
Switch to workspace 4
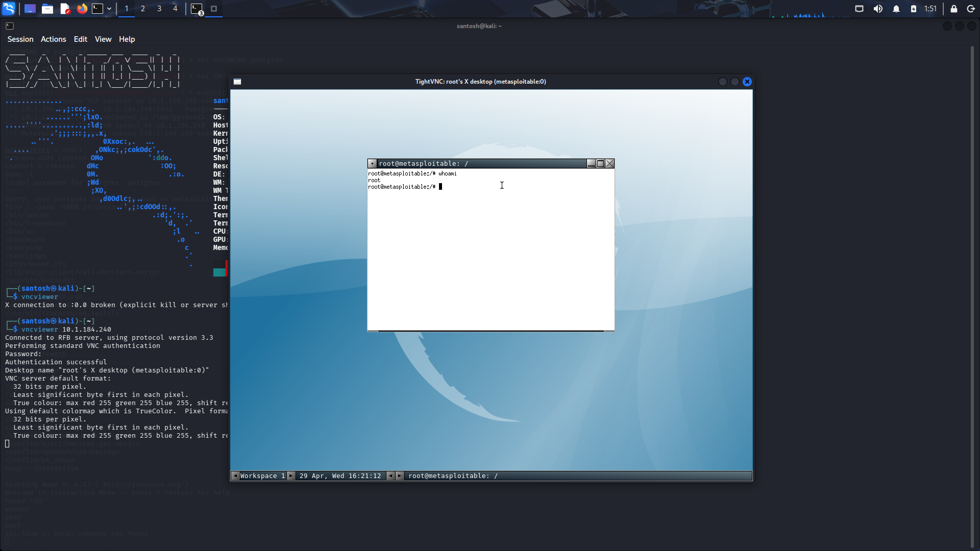click(x=175, y=9)
